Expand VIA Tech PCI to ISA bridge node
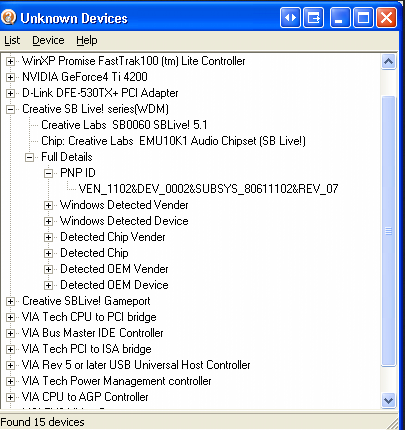 coord(10,349)
